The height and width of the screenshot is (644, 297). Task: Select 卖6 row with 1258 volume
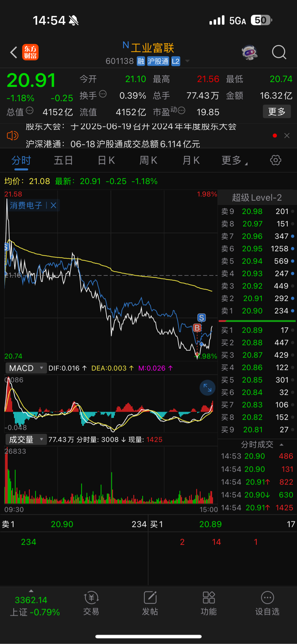click(257, 249)
